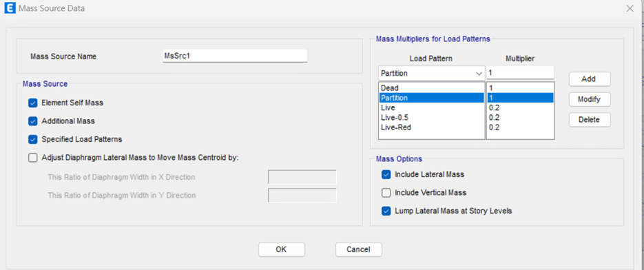Click the Modify button
644x270 pixels.
pos(590,99)
